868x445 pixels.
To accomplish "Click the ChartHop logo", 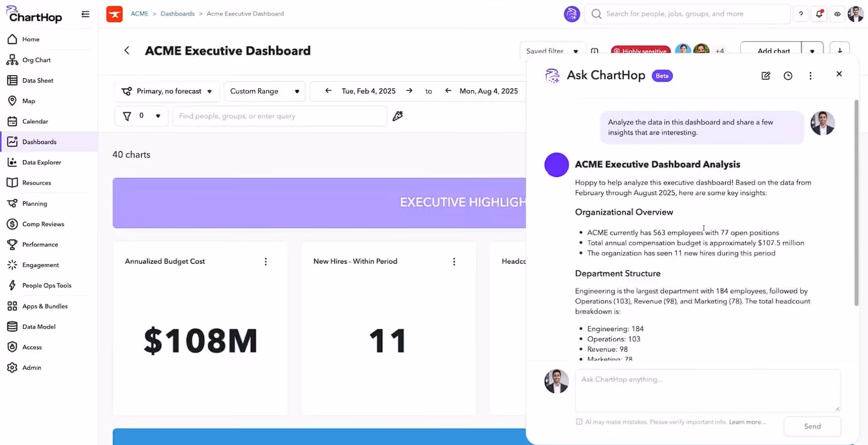I will point(35,13).
